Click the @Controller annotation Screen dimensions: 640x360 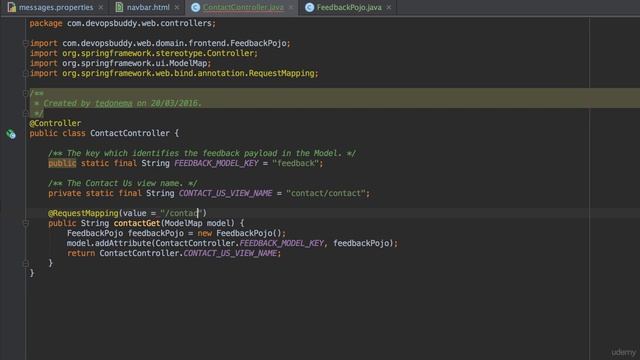click(x=55, y=123)
